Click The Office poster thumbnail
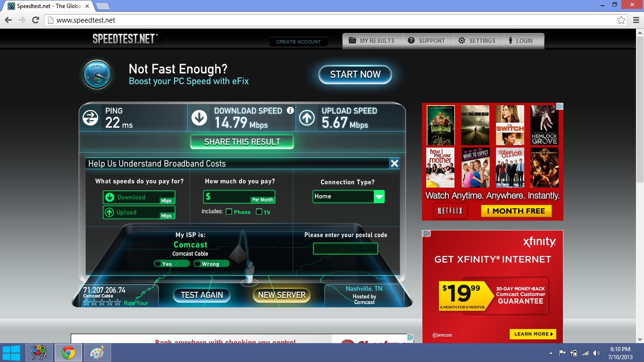 510,167
